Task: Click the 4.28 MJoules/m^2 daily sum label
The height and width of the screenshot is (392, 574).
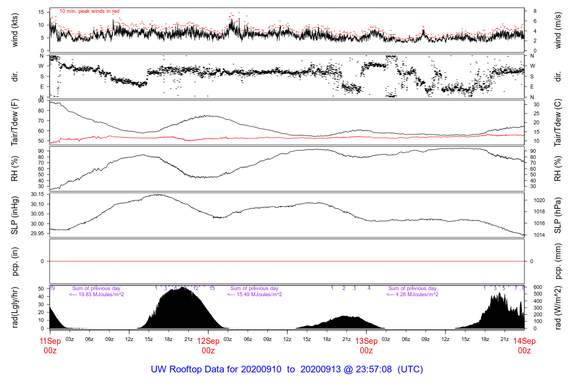Action: [412, 295]
